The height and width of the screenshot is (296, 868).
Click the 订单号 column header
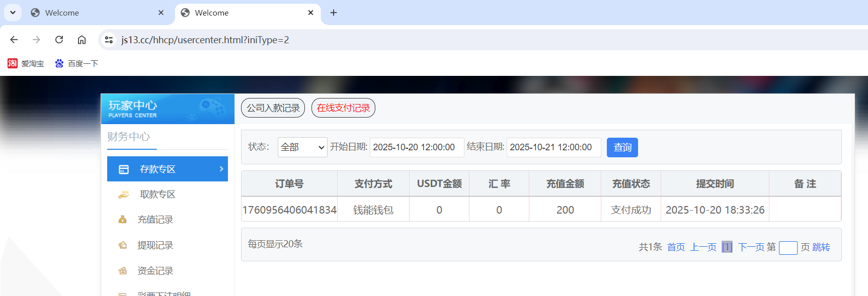click(x=289, y=184)
